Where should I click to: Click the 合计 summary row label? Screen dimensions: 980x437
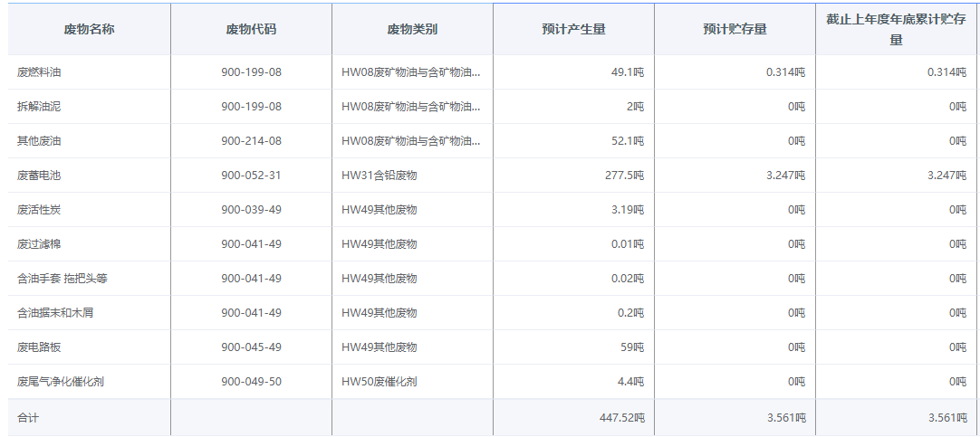point(28,418)
